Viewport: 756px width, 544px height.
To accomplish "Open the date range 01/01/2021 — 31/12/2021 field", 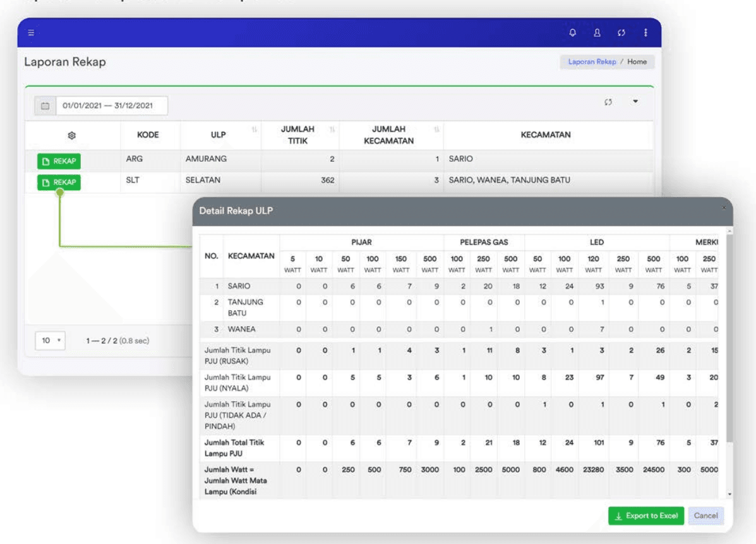I will click(x=112, y=106).
